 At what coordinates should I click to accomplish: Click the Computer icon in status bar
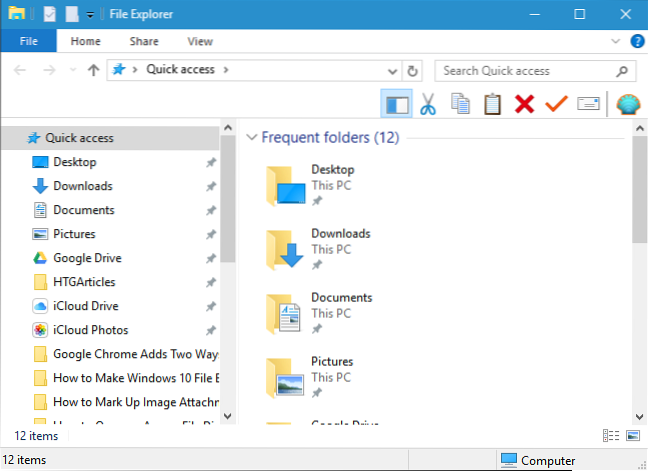(x=509, y=460)
